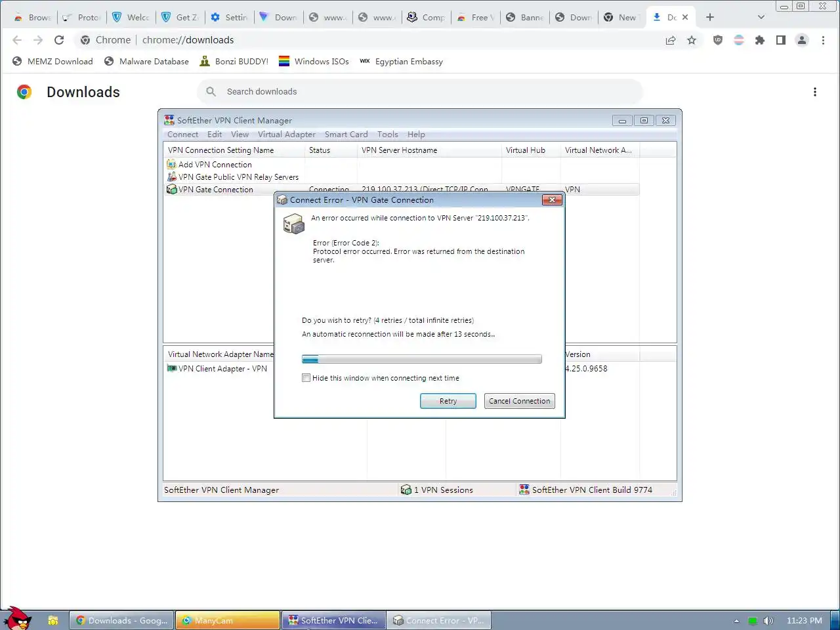This screenshot has height=630, width=840.
Task: Click the Status column header
Action: 331,150
